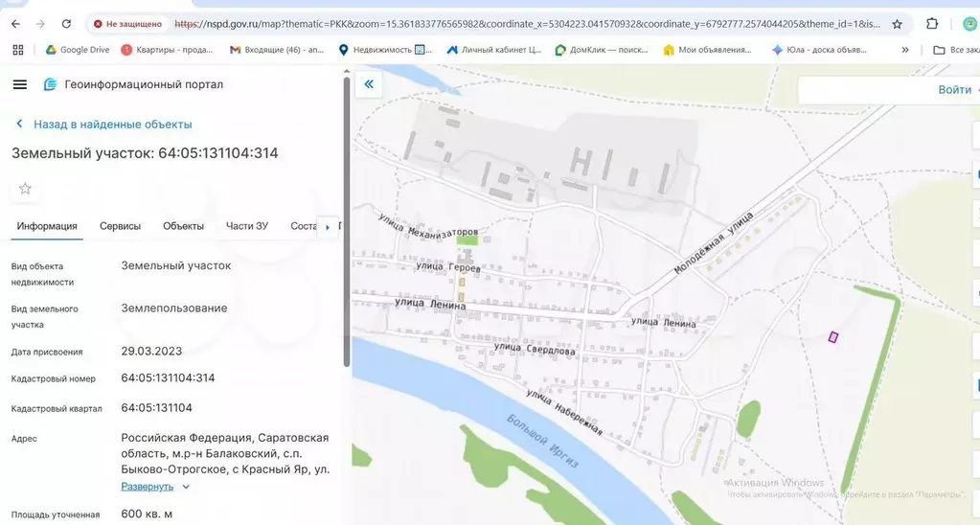Select the 'Информация' tab
980x525 pixels.
point(47,226)
